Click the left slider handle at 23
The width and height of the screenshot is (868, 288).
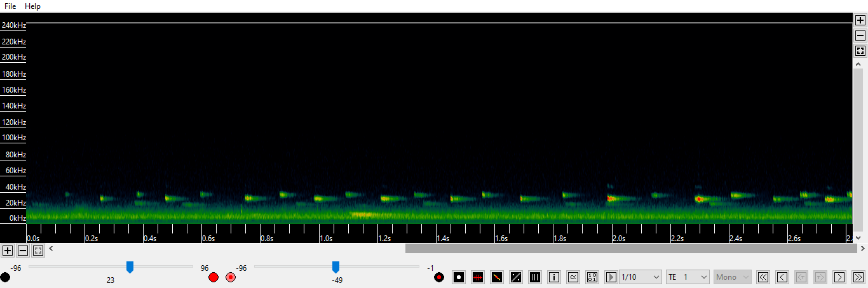[130, 267]
